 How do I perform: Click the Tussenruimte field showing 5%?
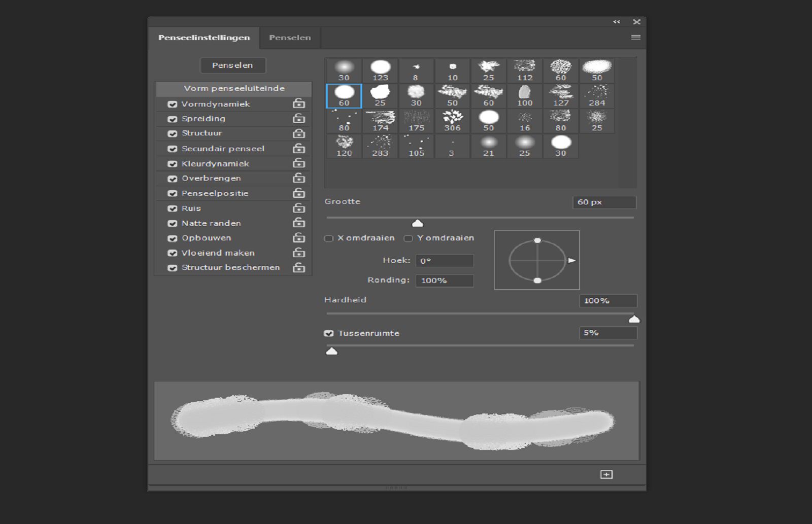[x=608, y=333]
